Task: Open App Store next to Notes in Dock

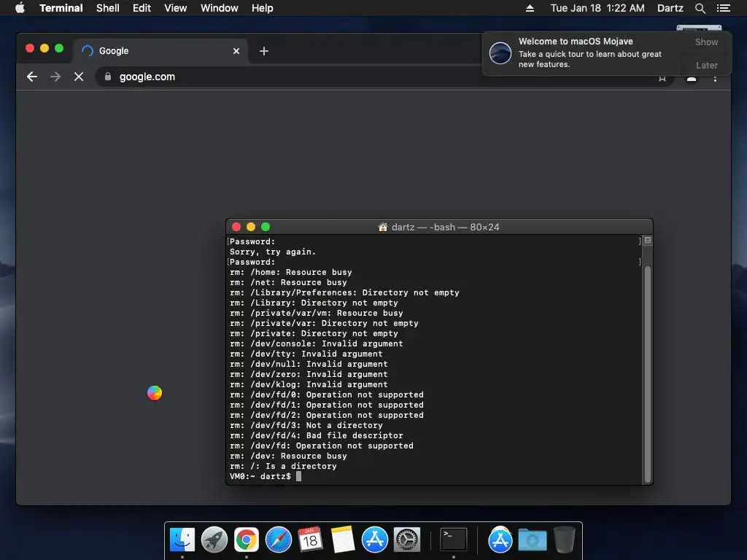Action: [375, 540]
